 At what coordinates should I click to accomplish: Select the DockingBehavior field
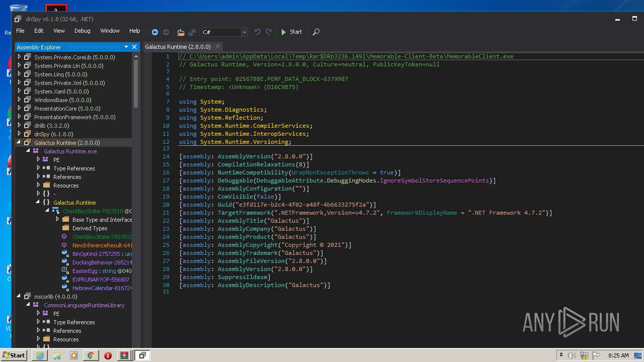click(102, 262)
